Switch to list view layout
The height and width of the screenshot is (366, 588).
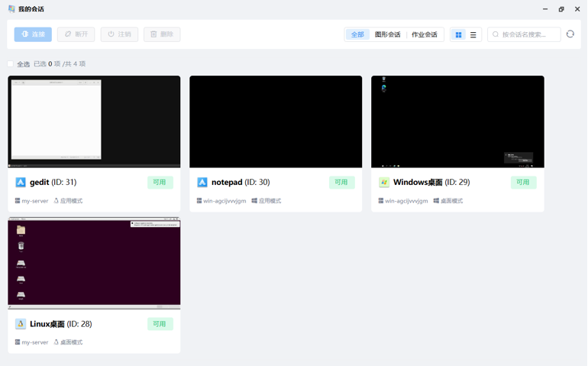point(473,34)
